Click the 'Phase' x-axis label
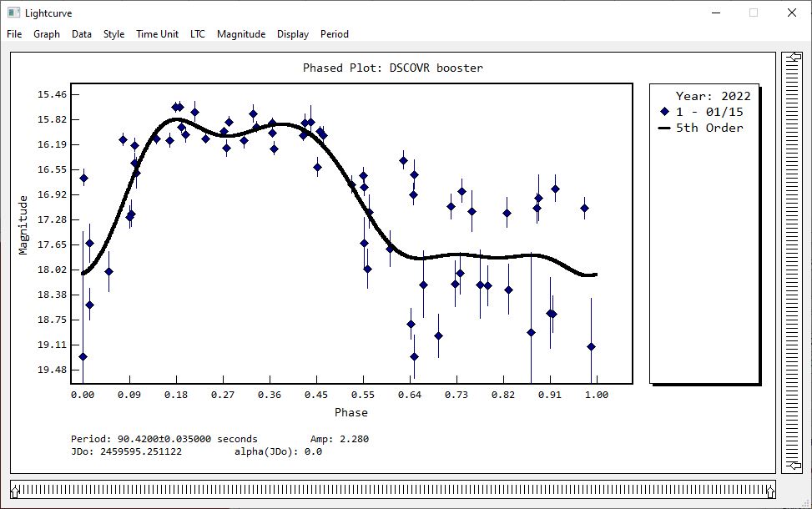 pyautogui.click(x=351, y=413)
